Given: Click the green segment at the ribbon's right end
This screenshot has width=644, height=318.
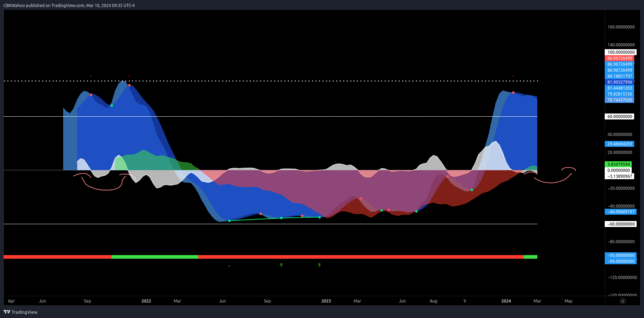Looking at the screenshot, I should [x=530, y=257].
